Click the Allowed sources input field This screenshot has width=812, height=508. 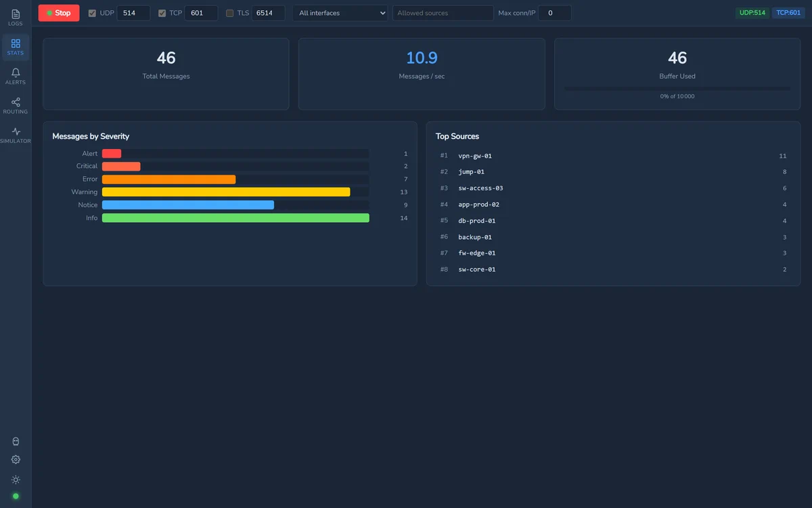pyautogui.click(x=443, y=13)
